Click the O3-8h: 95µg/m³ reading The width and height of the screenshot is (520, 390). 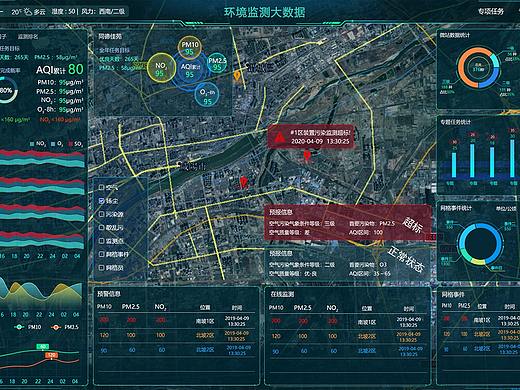coord(60,110)
